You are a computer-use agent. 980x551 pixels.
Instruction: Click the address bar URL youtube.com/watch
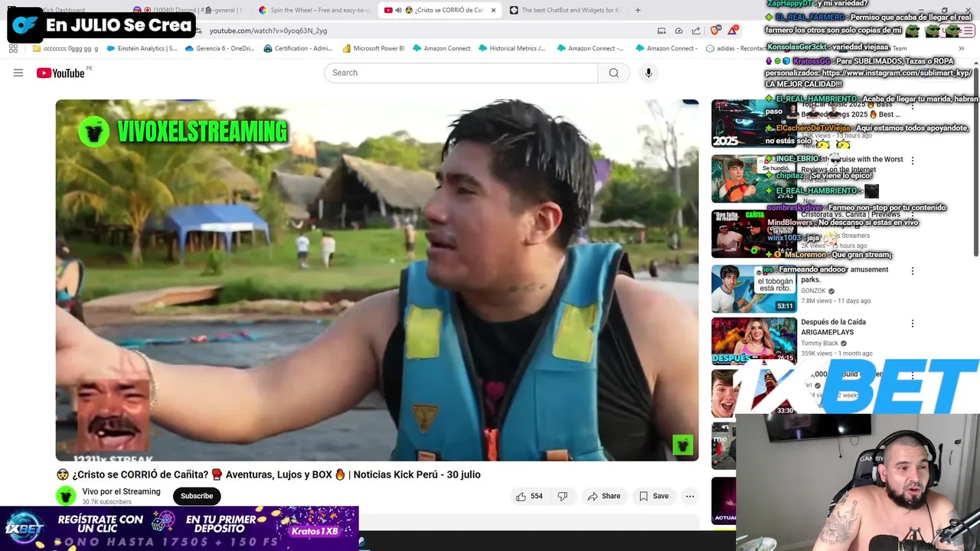click(x=268, y=31)
